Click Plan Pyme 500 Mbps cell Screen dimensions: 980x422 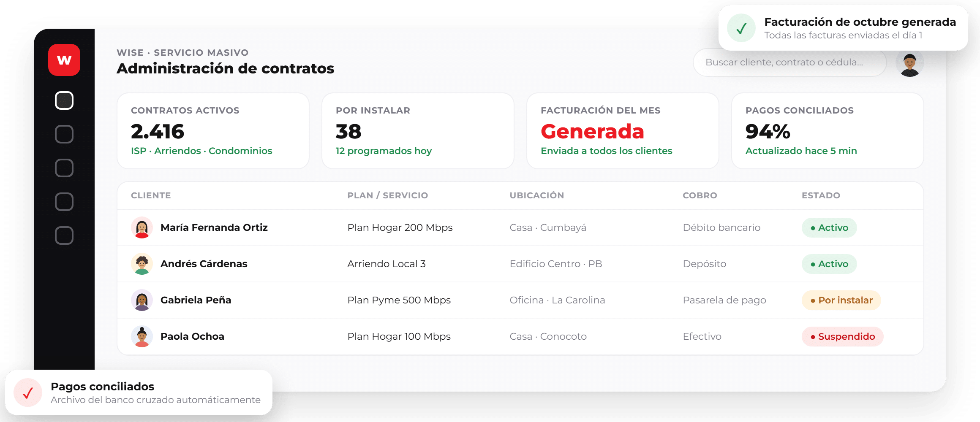pos(399,300)
